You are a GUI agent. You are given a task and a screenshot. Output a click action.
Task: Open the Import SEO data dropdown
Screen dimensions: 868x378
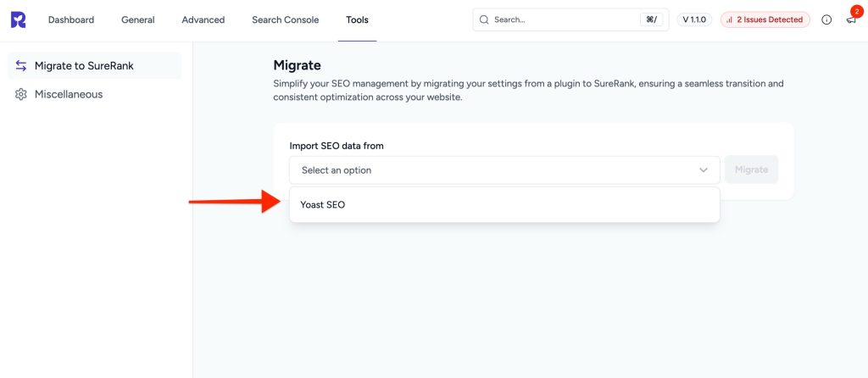point(504,170)
